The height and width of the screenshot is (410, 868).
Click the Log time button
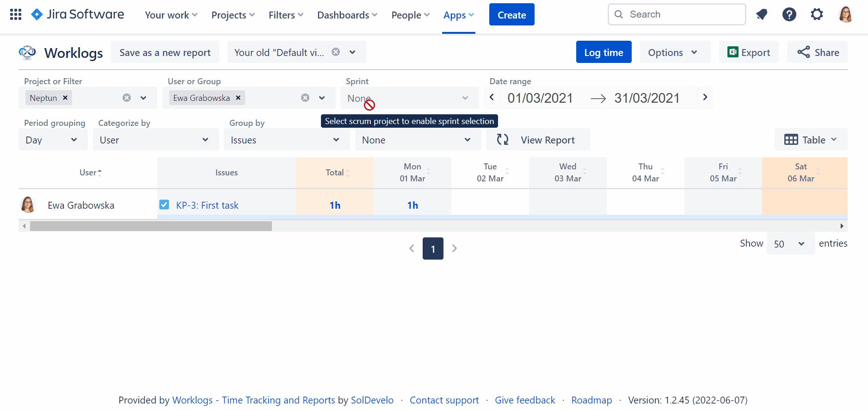click(603, 52)
